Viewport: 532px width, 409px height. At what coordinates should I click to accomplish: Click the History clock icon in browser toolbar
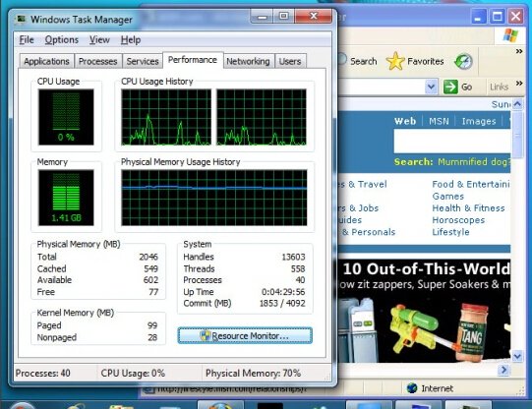(464, 61)
